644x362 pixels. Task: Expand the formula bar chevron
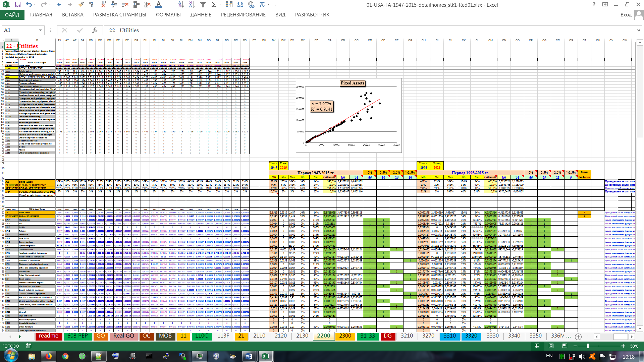638,30
